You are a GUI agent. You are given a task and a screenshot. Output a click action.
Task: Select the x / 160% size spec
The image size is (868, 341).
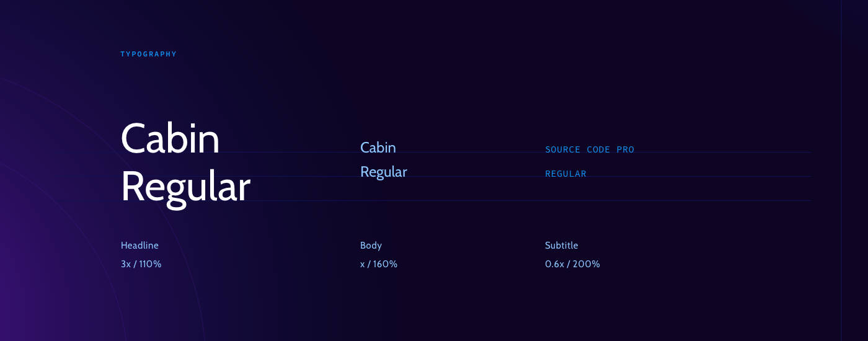tap(379, 264)
